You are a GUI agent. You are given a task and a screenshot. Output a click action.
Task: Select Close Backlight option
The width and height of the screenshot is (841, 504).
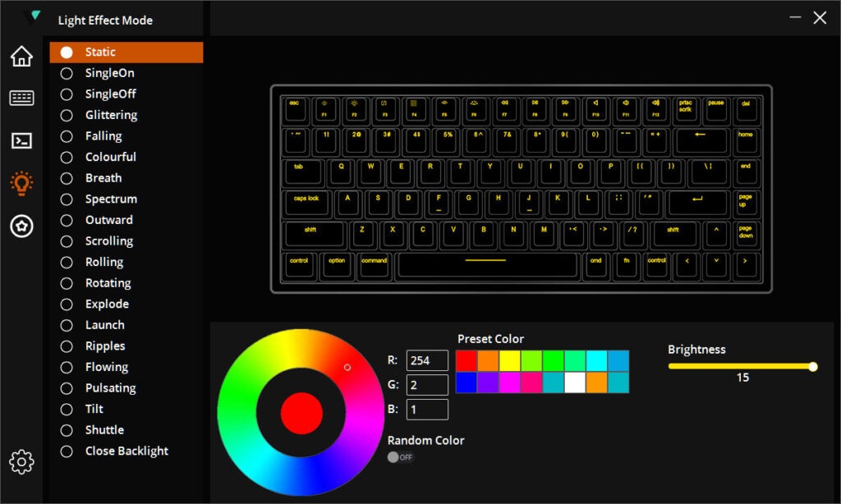point(126,451)
